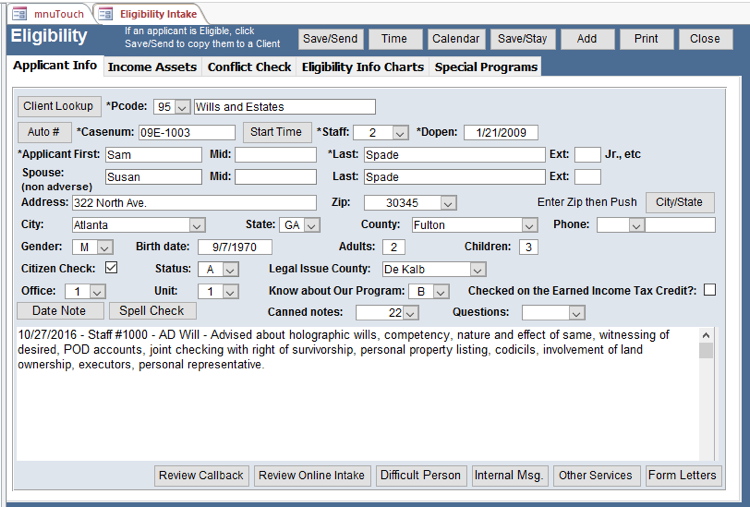This screenshot has width=750, height=507.
Task: Insert a Date Note
Action: coord(58,311)
